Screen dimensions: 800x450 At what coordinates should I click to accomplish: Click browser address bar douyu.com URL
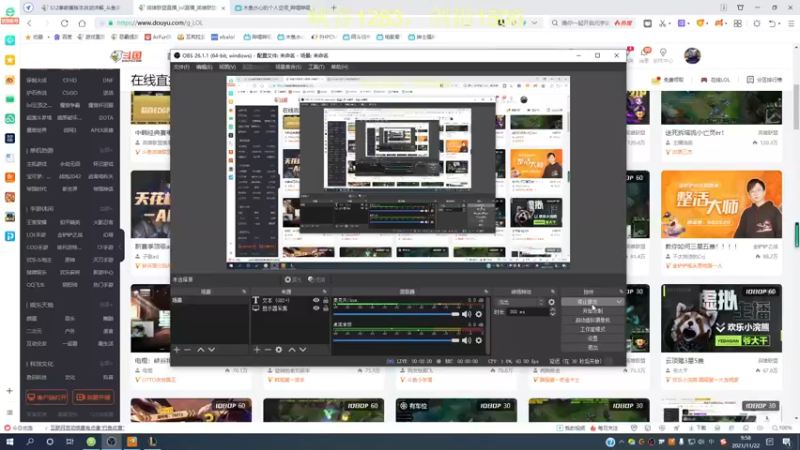tap(160, 23)
